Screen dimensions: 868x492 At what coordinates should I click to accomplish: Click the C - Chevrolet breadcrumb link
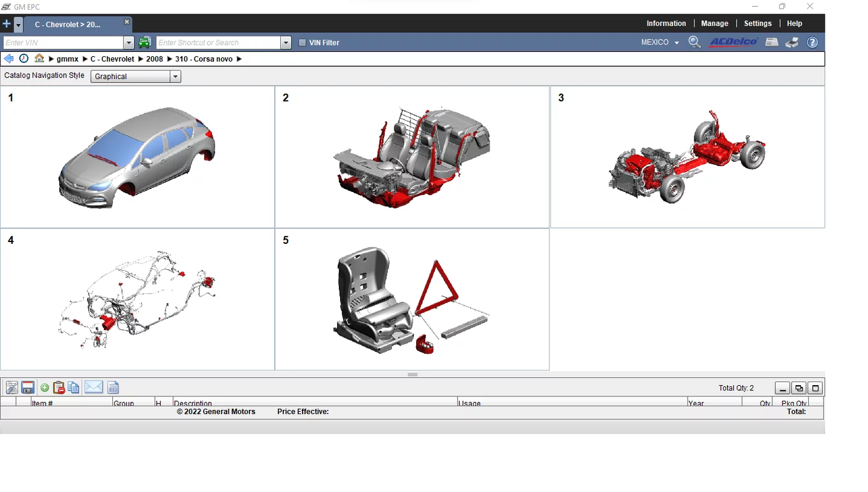112,59
